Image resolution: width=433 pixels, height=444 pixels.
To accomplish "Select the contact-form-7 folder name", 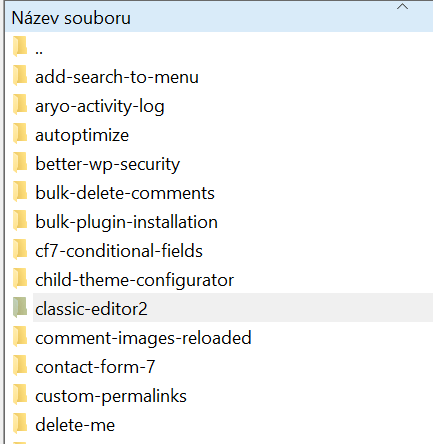I will pyautogui.click(x=95, y=367).
